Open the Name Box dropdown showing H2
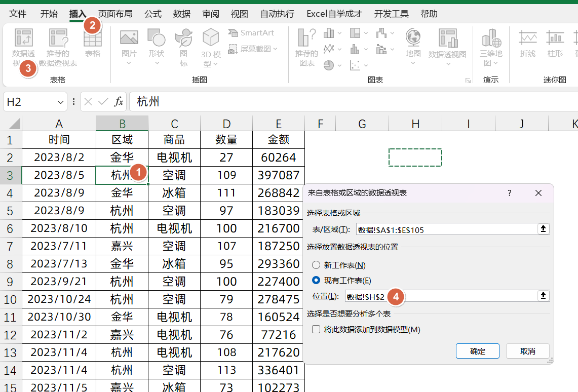This screenshot has width=578, height=392. [60, 101]
